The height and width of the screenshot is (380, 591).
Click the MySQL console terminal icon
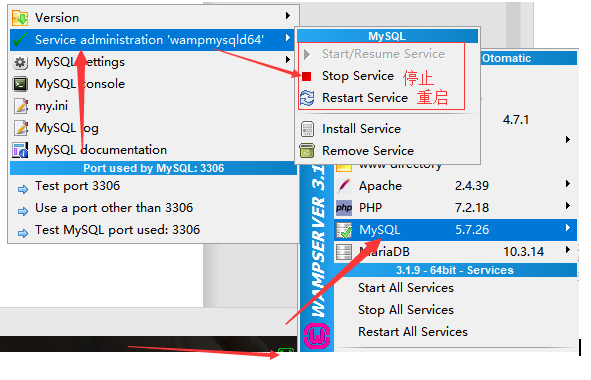(20, 84)
